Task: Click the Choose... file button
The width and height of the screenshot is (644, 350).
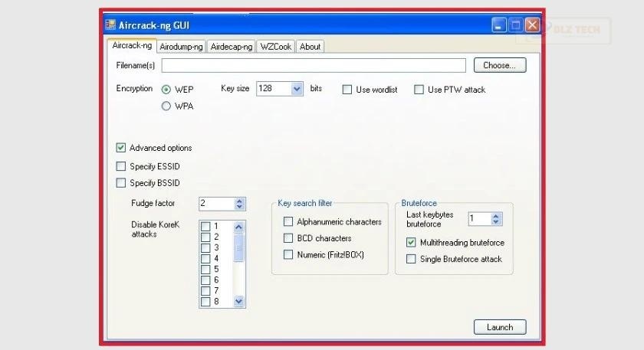Action: pos(500,65)
